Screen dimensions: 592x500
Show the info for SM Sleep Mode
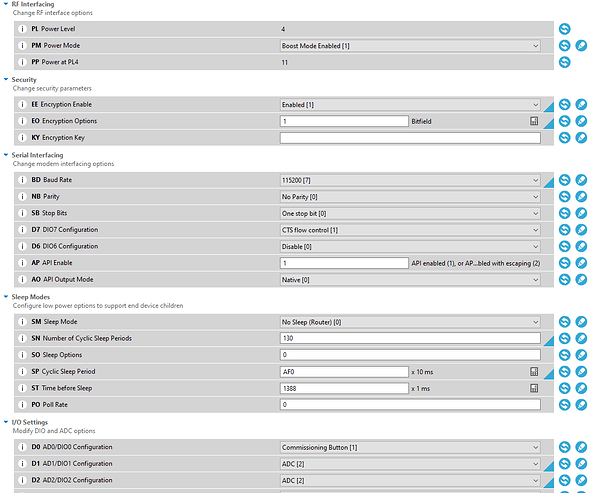(22, 322)
